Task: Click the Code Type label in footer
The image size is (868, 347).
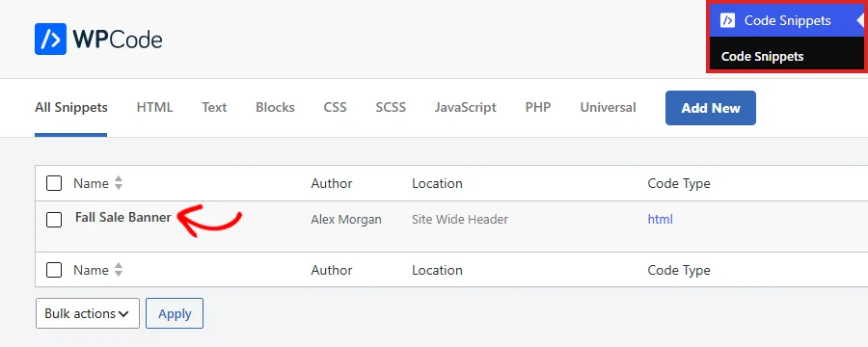Action: (x=679, y=270)
